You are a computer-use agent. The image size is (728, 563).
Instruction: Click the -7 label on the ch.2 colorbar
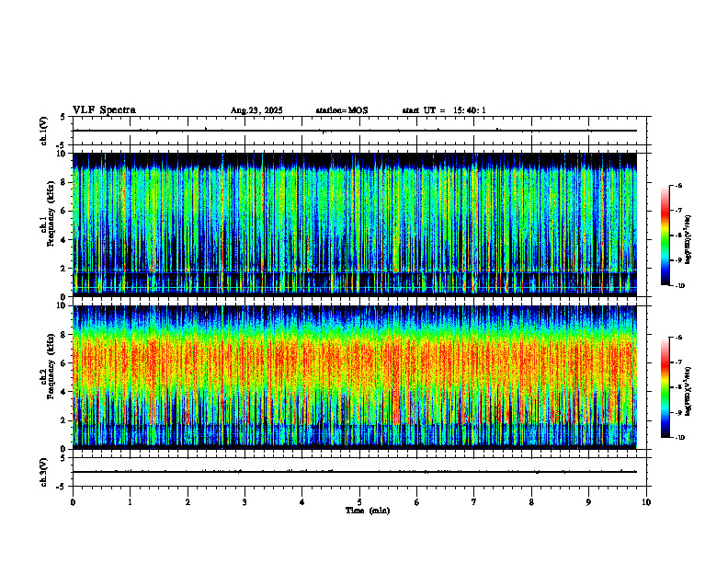click(x=678, y=362)
